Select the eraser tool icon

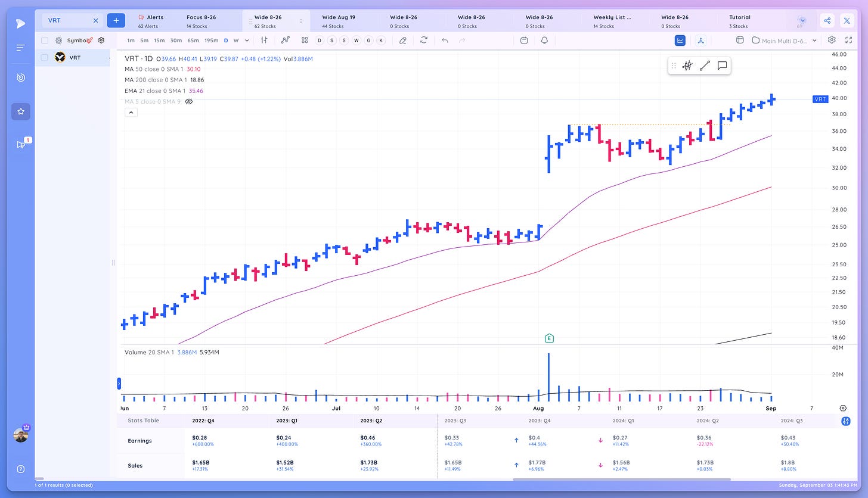pos(403,41)
